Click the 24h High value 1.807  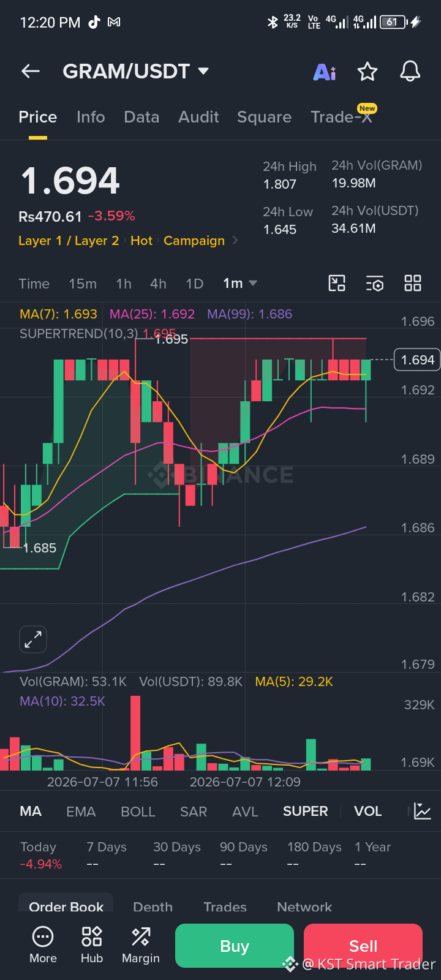(280, 184)
